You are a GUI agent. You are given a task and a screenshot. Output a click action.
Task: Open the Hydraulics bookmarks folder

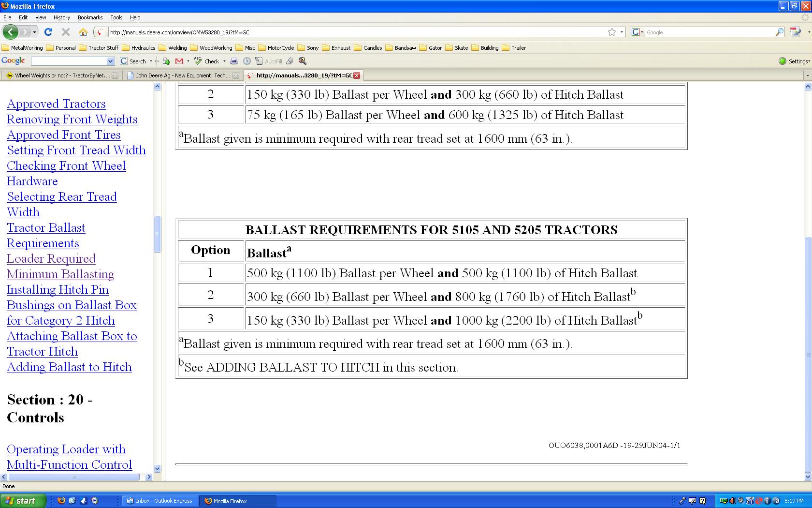[x=139, y=48]
